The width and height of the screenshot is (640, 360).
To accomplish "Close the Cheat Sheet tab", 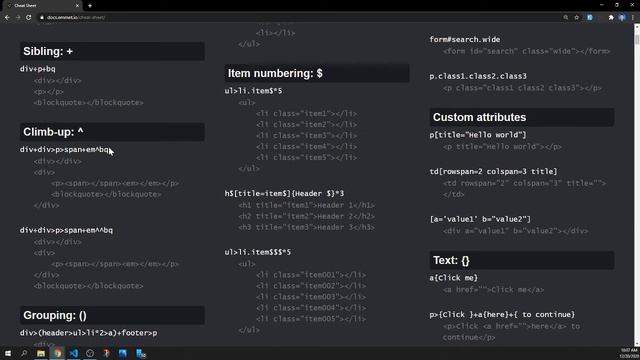I will (x=77, y=6).
